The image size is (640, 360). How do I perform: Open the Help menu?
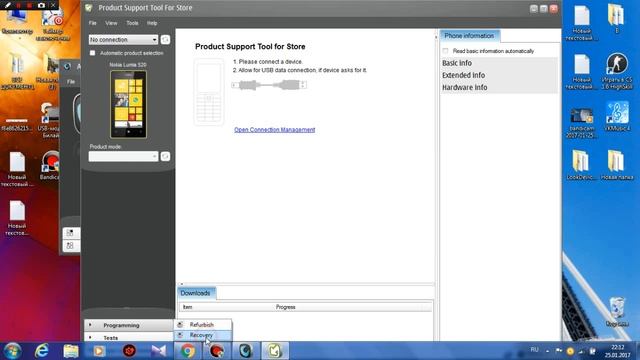[x=152, y=23]
